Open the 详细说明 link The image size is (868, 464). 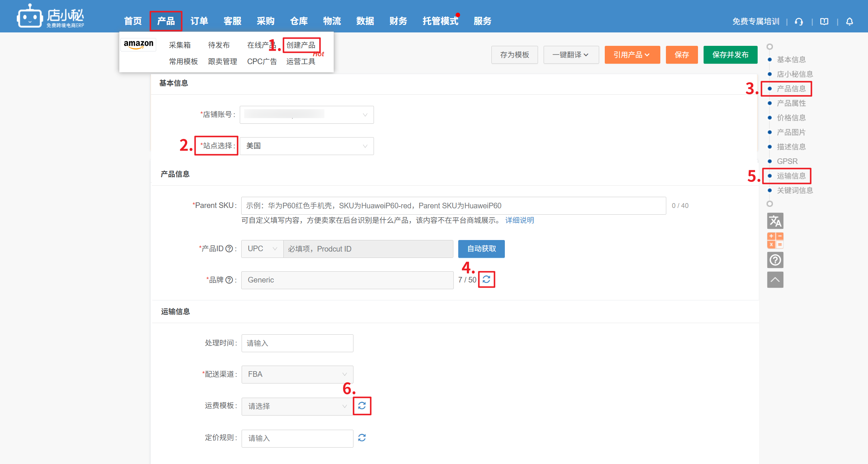click(519, 220)
